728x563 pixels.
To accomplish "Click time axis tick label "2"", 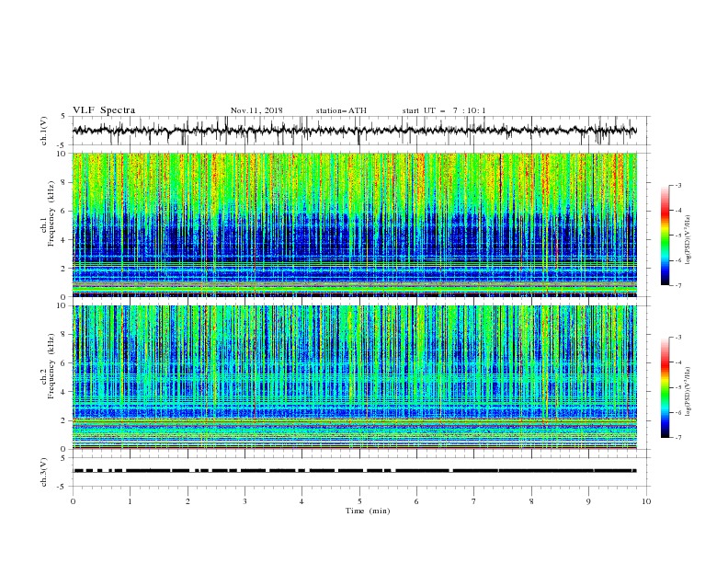I will [188, 501].
